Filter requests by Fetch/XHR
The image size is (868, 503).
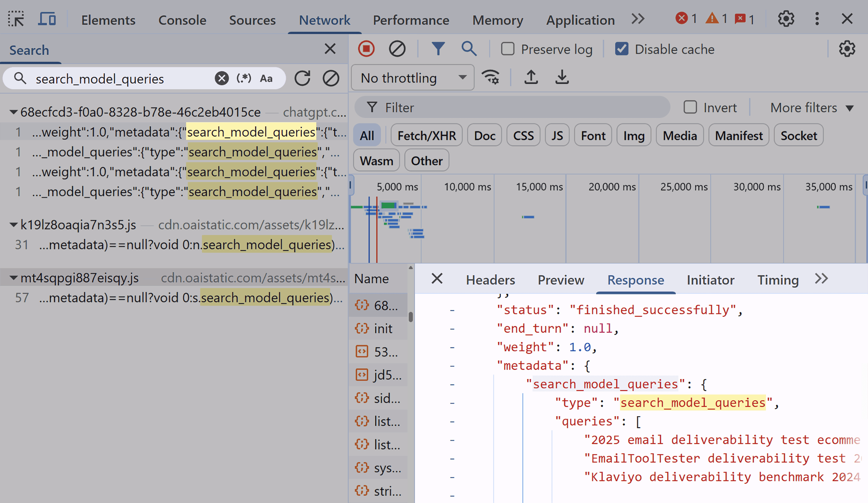pos(426,135)
